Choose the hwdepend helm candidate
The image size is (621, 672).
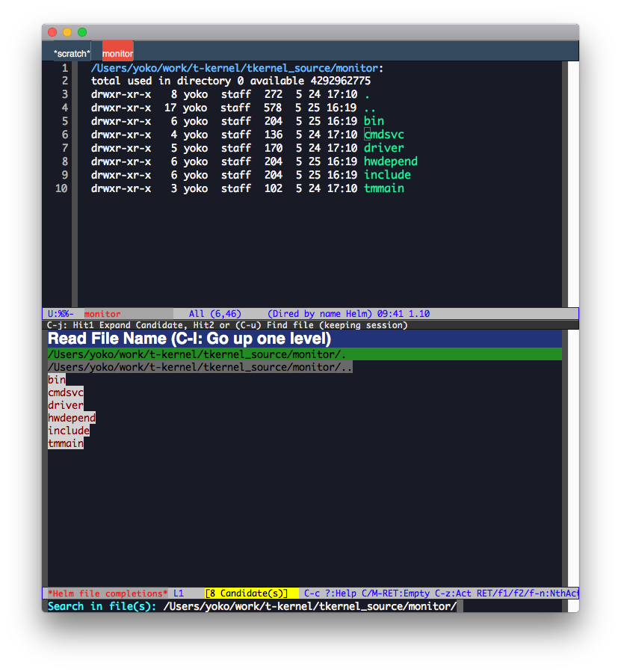(x=72, y=418)
